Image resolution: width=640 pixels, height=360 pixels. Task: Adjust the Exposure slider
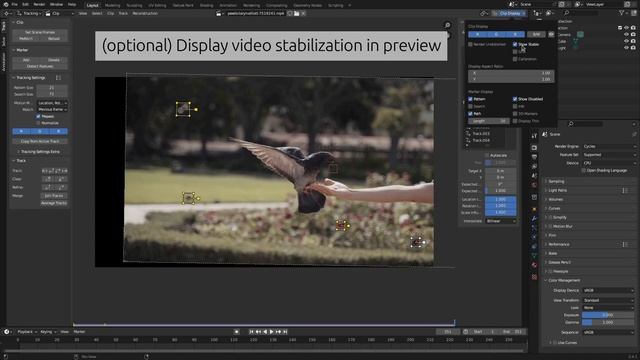(608, 315)
